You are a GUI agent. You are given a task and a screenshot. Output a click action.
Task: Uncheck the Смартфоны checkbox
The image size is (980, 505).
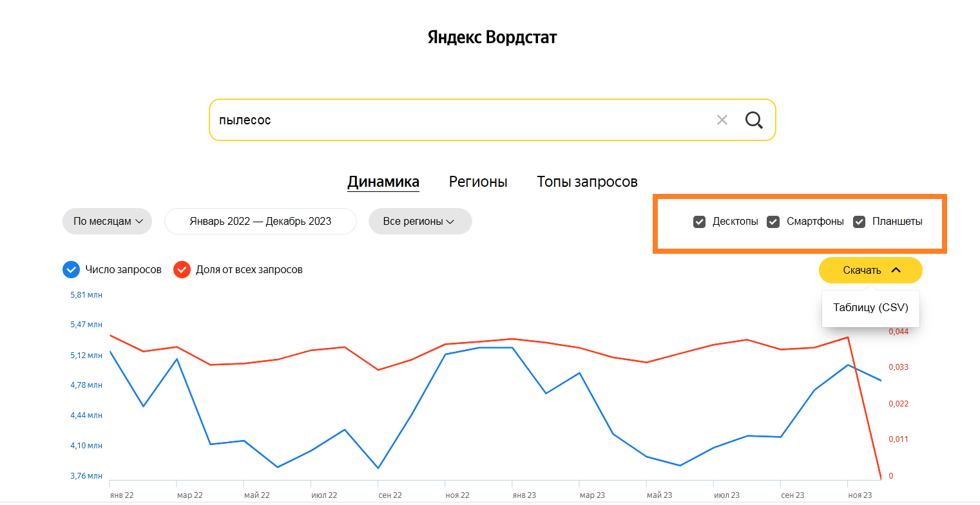(x=773, y=222)
